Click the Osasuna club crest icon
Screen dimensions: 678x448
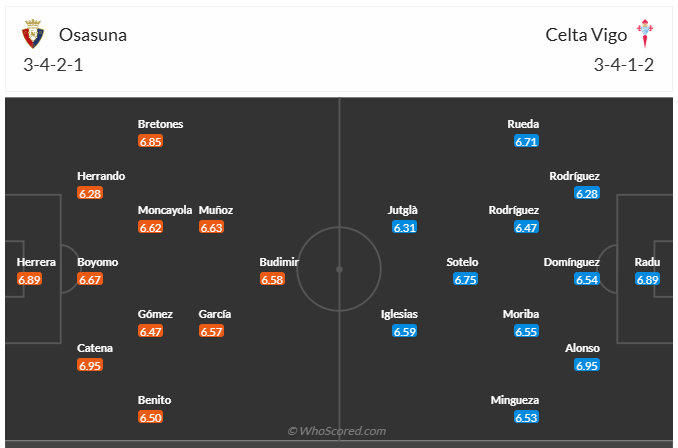tap(33, 36)
